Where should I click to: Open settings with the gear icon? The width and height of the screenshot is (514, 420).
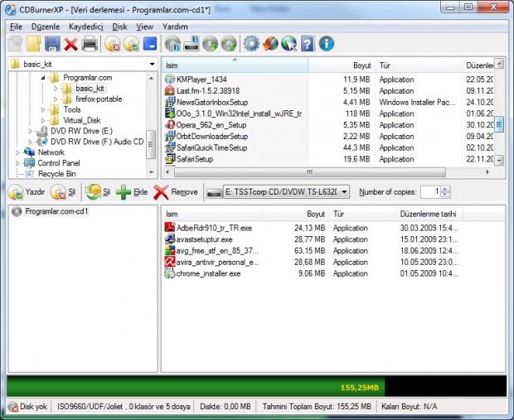pyautogui.click(x=251, y=44)
